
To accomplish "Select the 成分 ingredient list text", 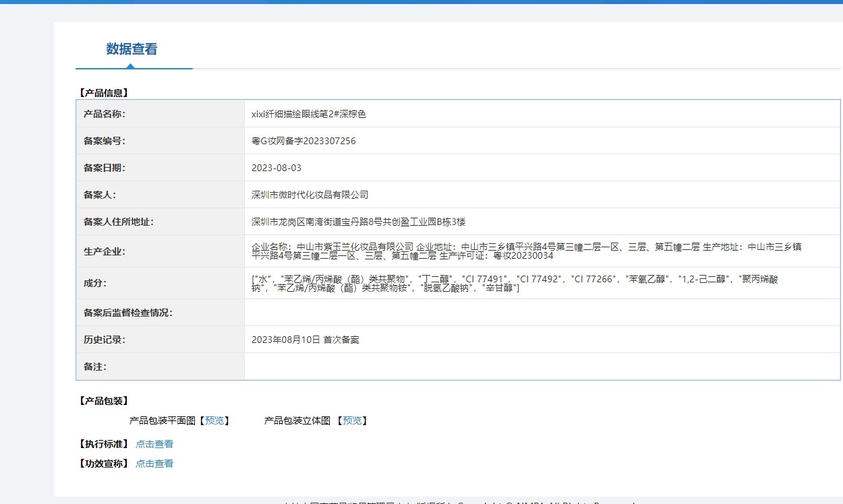I will pos(515,284).
